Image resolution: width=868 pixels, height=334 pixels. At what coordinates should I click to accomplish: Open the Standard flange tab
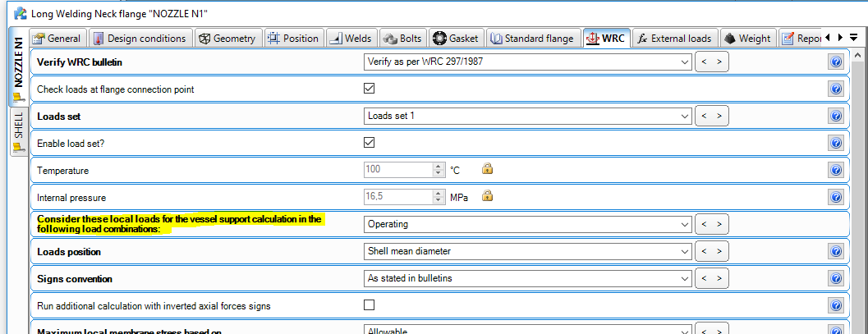pyautogui.click(x=535, y=38)
